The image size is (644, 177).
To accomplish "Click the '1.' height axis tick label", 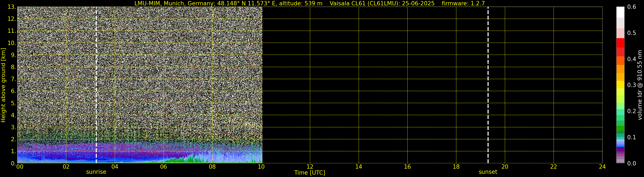I will point(13,151).
